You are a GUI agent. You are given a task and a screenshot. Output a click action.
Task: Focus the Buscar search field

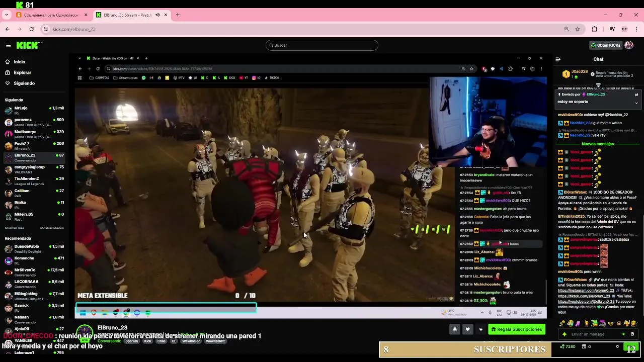[322, 45]
